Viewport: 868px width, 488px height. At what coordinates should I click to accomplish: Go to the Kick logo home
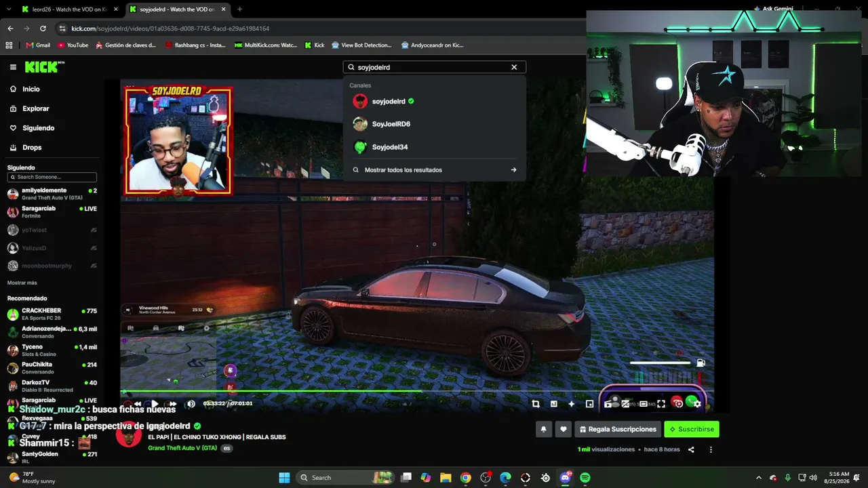[x=45, y=67]
